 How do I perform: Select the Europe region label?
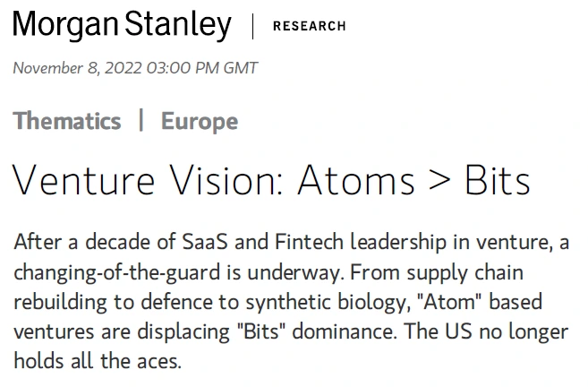point(200,122)
